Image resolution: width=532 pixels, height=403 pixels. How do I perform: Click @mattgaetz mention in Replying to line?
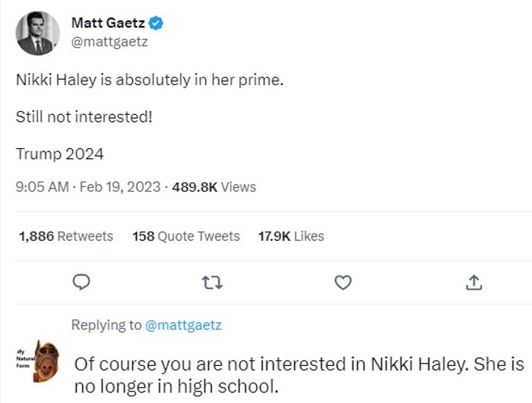pos(183,325)
